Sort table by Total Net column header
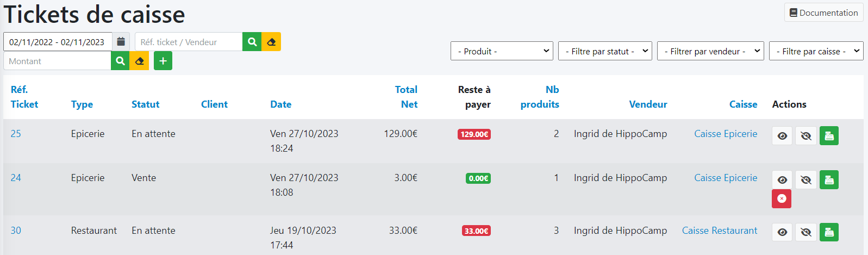 [406, 97]
